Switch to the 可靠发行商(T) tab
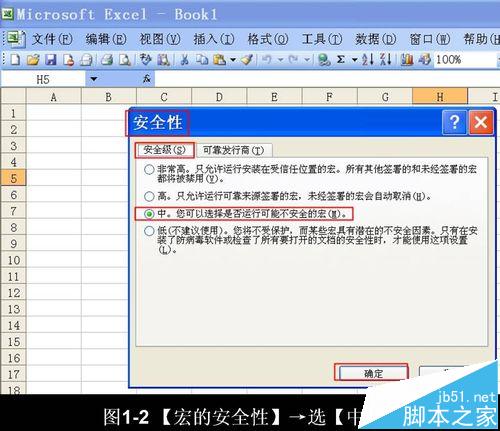 [x=234, y=150]
